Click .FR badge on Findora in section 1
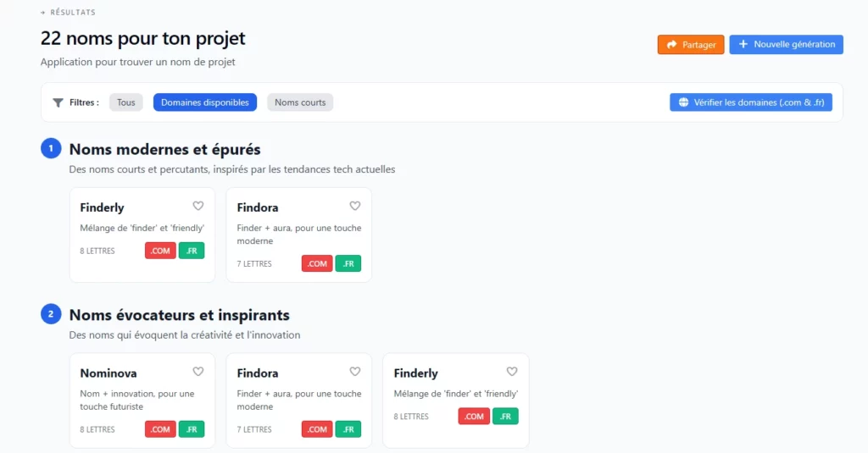 click(x=348, y=263)
